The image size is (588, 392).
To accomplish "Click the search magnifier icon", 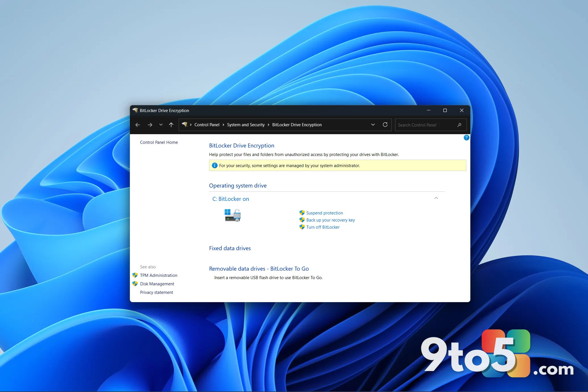I will click(x=459, y=125).
